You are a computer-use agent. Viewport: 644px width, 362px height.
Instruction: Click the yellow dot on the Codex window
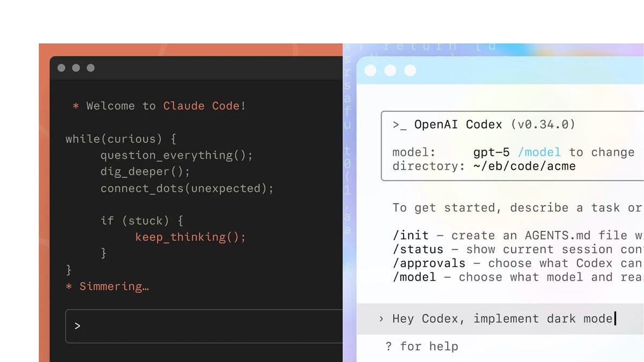coord(390,70)
